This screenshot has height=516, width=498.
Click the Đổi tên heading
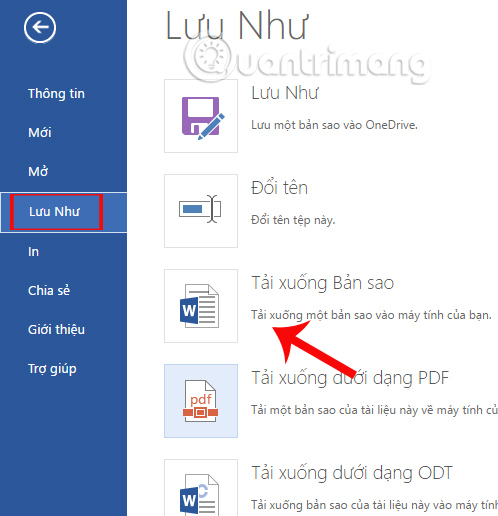click(279, 187)
